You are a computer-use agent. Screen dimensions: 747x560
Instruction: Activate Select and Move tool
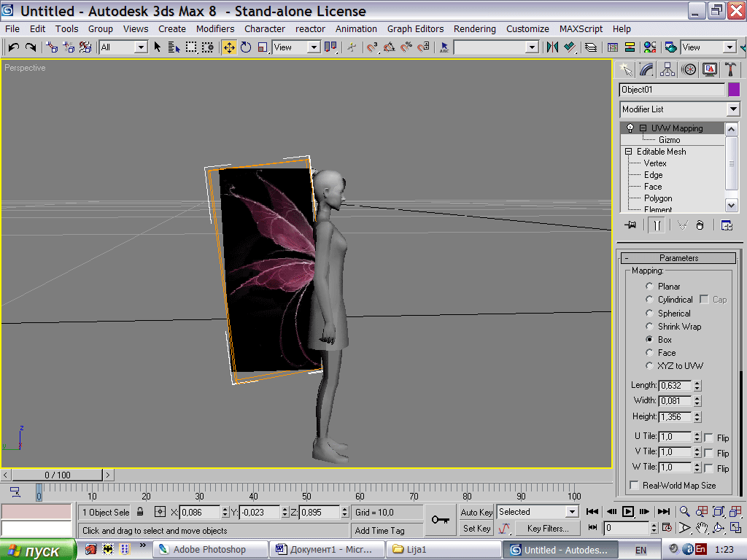228,47
